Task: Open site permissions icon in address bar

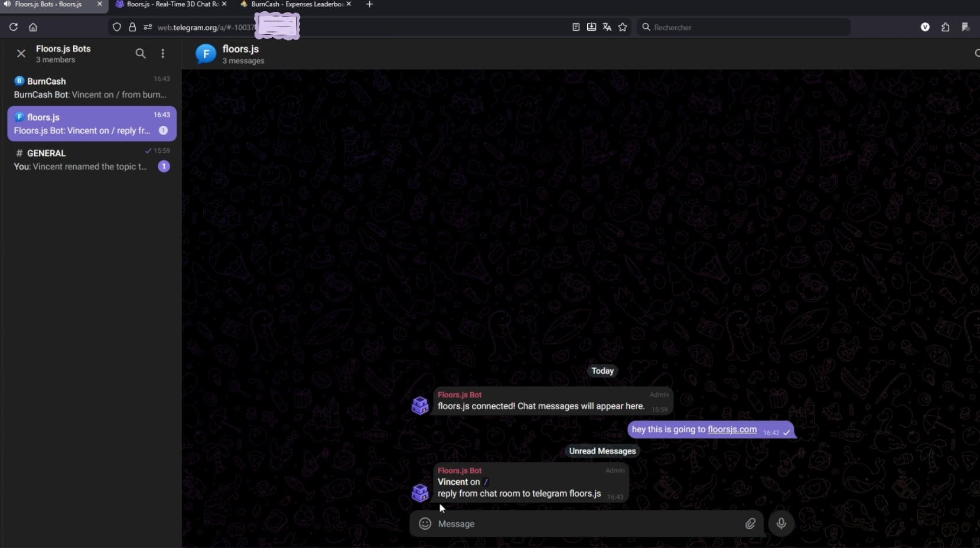Action: [x=148, y=27]
